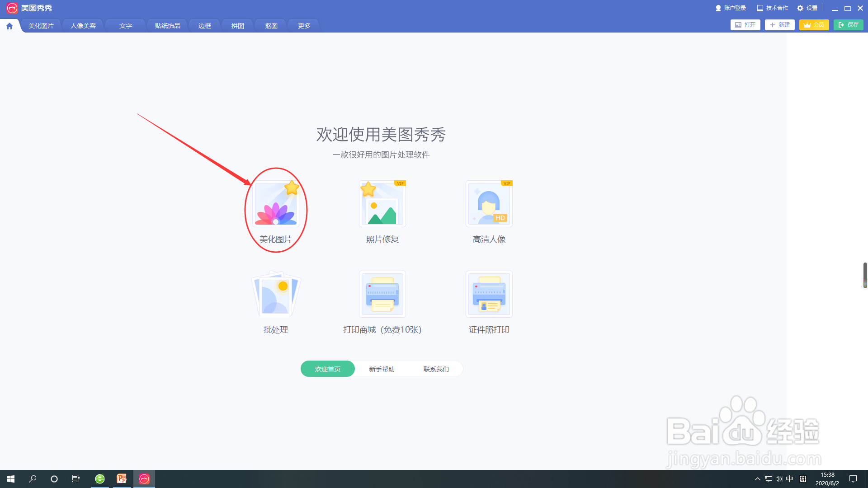Viewport: 868px width, 488px height.
Task: Switch to the 美化图片 tab
Action: pyautogui.click(x=41, y=26)
